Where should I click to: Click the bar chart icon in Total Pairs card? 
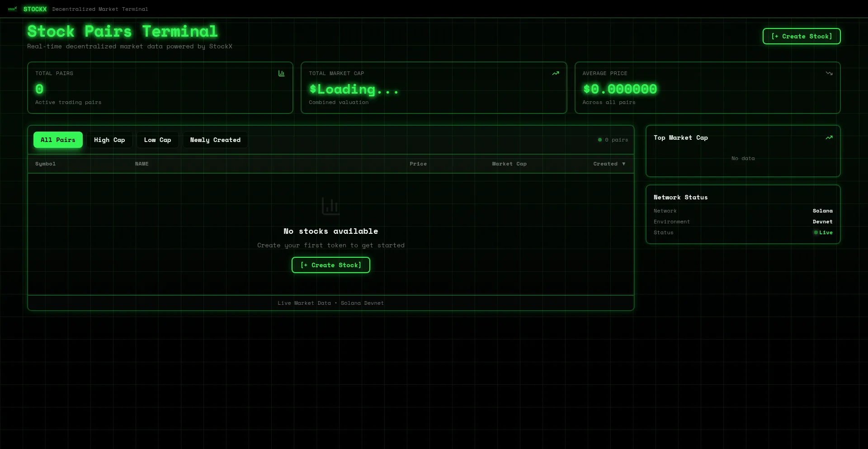click(x=281, y=73)
